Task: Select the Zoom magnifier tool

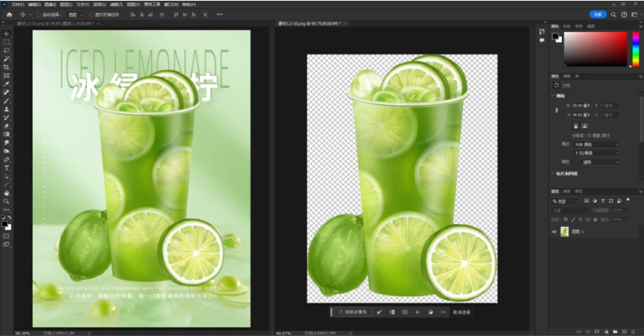Action: pos(7,201)
